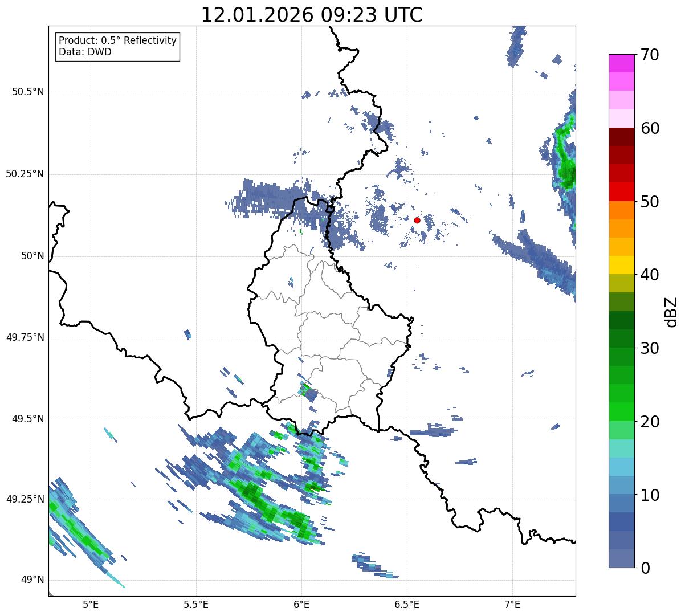Select the 'Data: DWD' line
Viewport: 685px width, 616px height.
point(85,52)
